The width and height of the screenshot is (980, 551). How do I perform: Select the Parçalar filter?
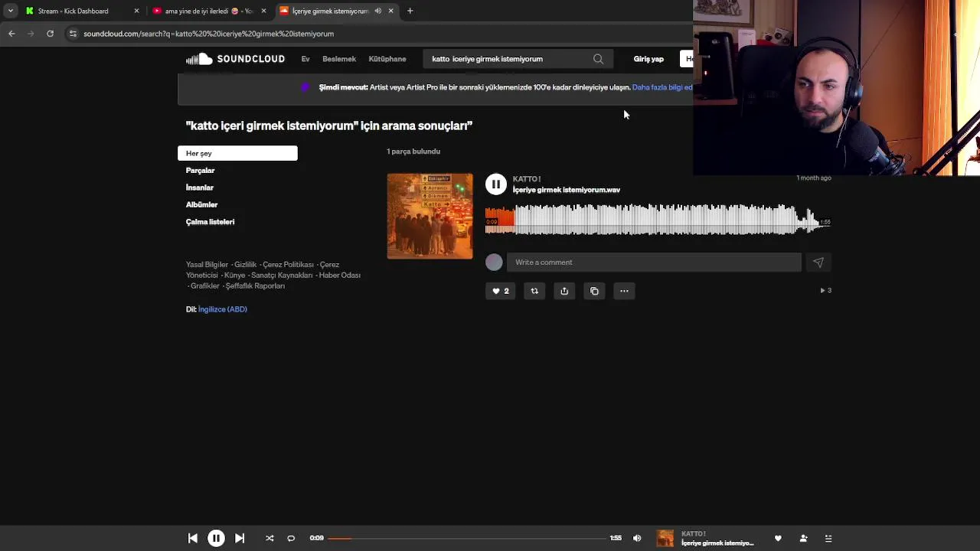(x=200, y=171)
